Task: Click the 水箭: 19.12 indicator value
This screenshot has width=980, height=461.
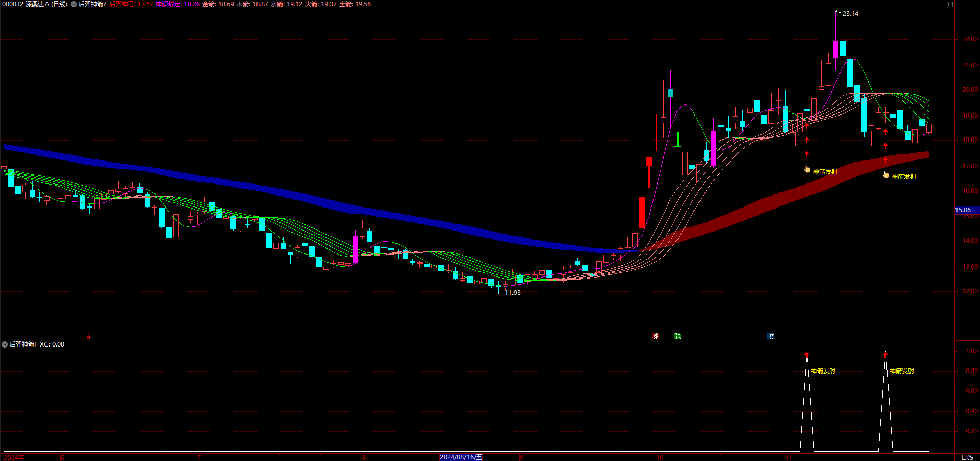Action: 287,4
